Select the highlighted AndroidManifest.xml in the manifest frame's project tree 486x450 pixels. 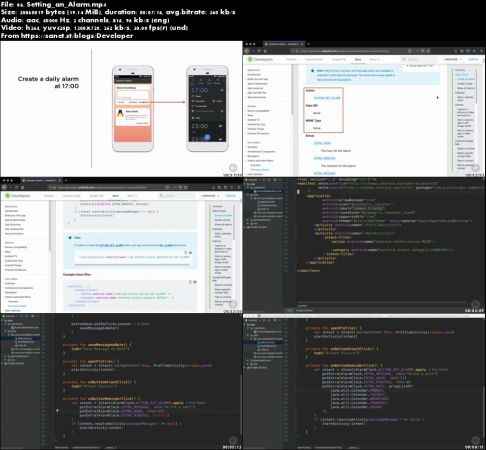point(268,191)
